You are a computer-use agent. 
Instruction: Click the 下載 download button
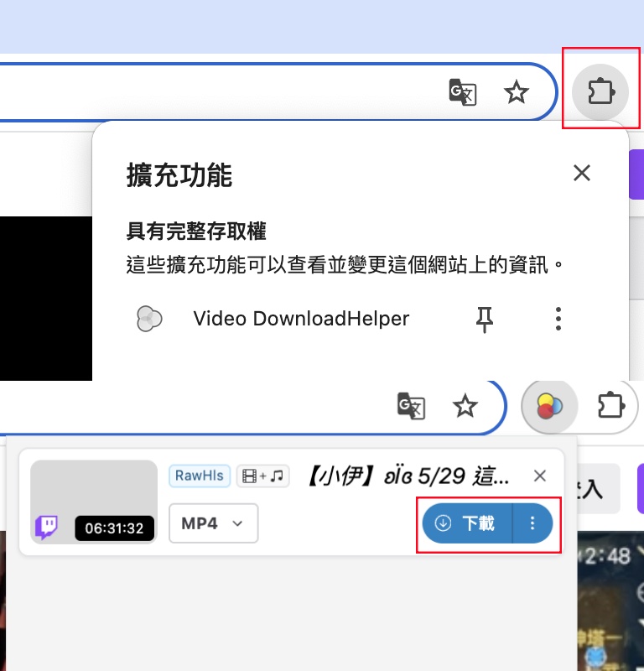pos(467,523)
